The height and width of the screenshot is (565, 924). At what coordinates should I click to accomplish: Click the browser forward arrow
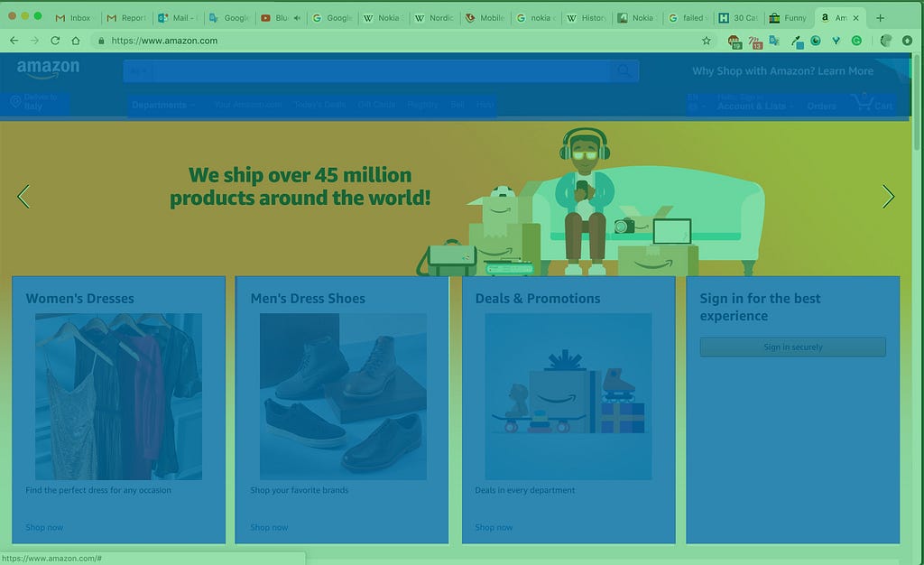click(x=35, y=41)
